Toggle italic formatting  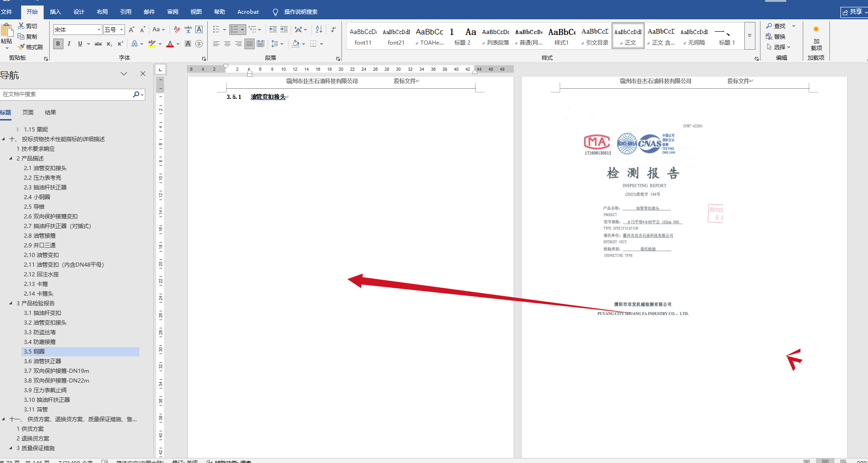[x=69, y=44]
